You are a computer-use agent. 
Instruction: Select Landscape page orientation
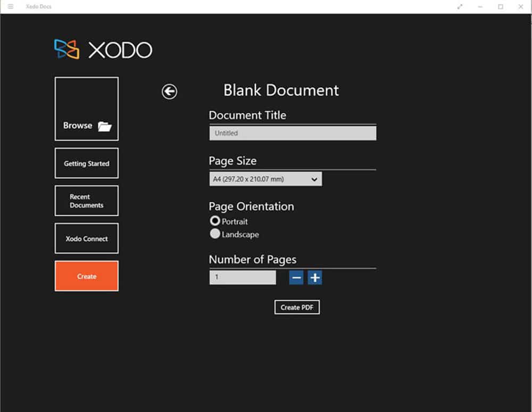[215, 234]
